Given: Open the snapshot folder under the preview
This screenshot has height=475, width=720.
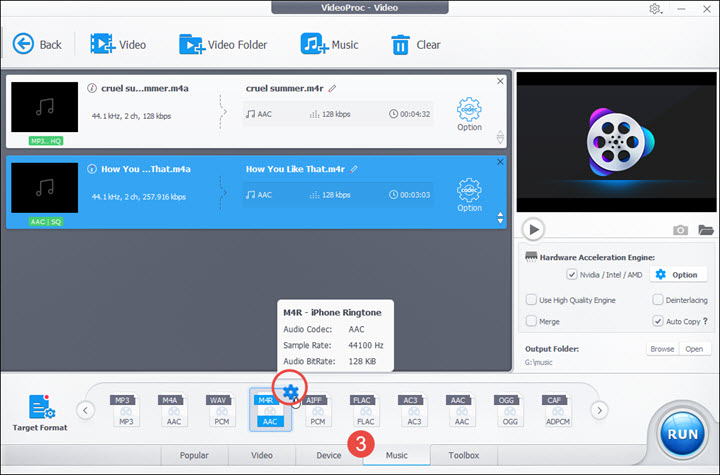Looking at the screenshot, I should (x=706, y=230).
